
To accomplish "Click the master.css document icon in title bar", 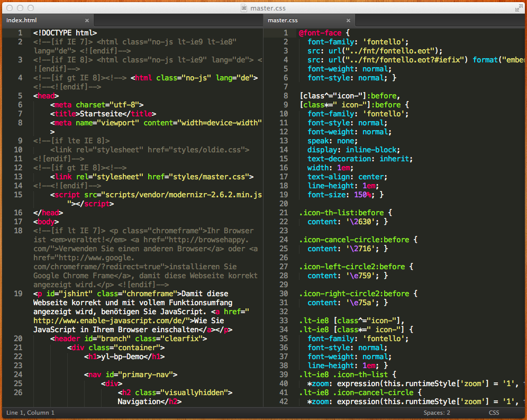I will 243,7.
